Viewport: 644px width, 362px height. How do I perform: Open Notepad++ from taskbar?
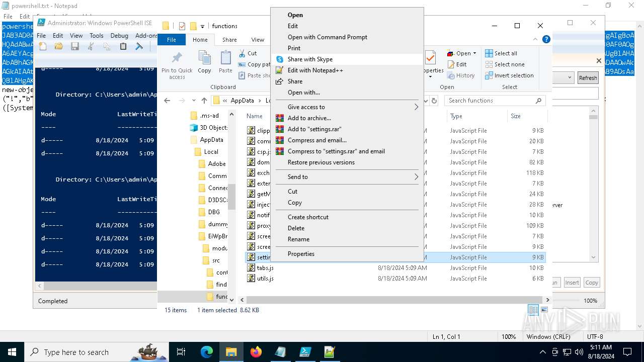pos(330,352)
